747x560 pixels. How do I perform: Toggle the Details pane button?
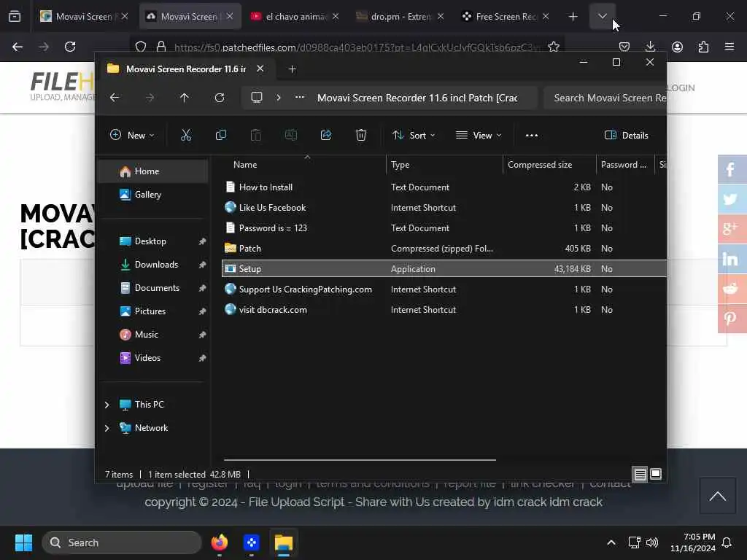626,135
